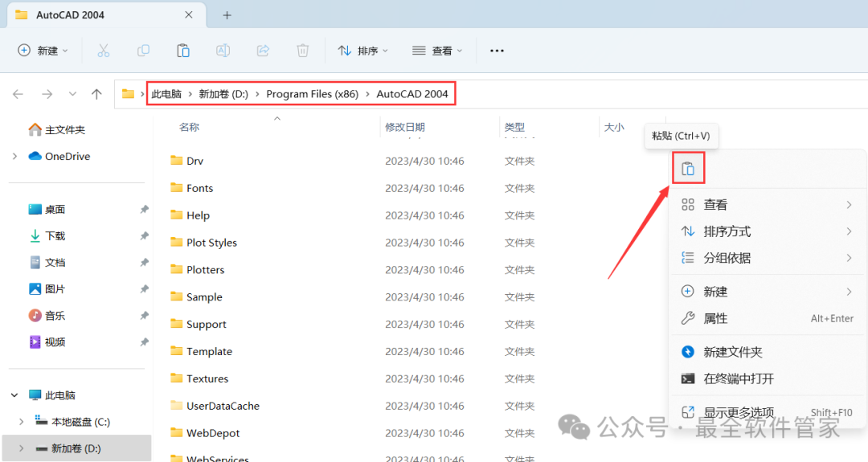
Task: Select the WebDepot folder
Action: click(x=206, y=433)
